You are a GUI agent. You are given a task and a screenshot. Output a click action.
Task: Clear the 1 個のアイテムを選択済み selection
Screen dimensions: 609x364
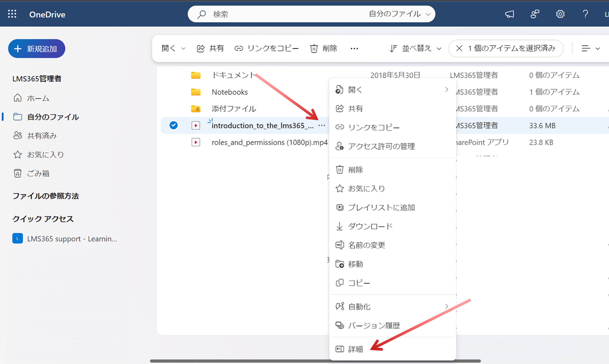click(459, 48)
